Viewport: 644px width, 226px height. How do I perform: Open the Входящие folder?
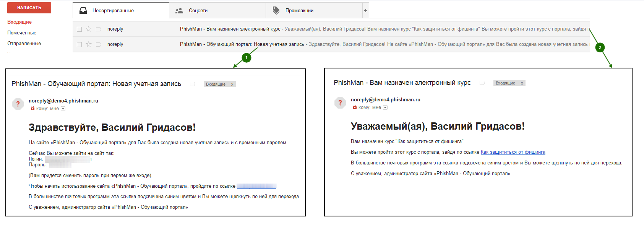[x=19, y=22]
